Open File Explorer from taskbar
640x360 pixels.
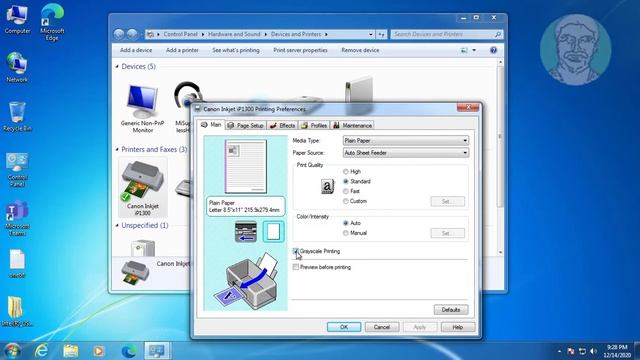71,351
